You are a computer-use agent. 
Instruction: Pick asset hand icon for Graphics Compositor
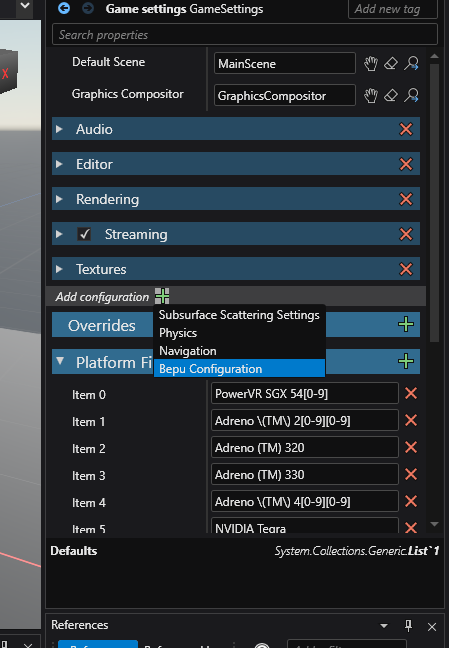(x=371, y=95)
